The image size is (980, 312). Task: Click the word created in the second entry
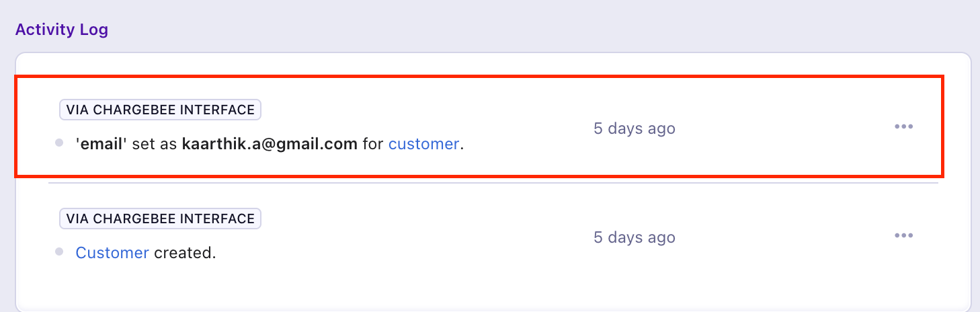click(x=185, y=253)
